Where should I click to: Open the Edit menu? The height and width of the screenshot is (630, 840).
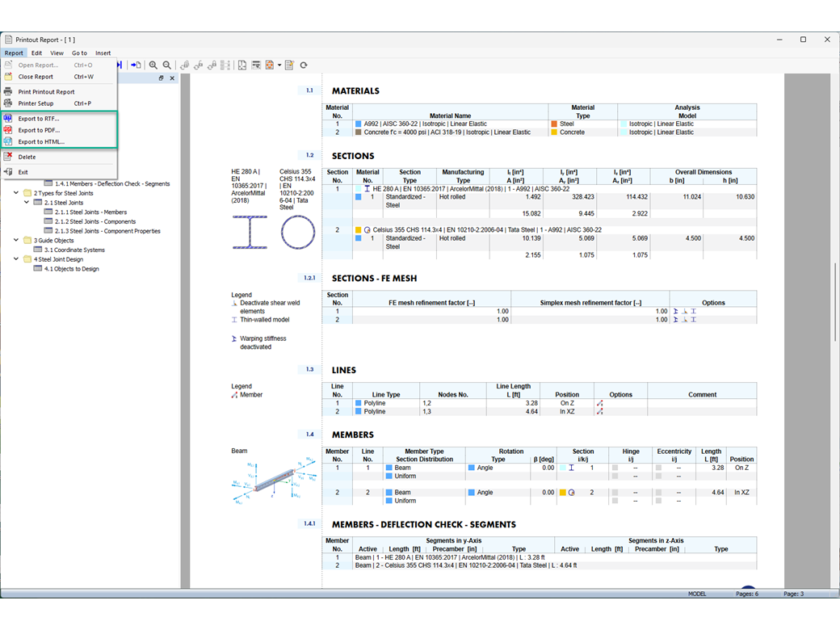click(36, 53)
